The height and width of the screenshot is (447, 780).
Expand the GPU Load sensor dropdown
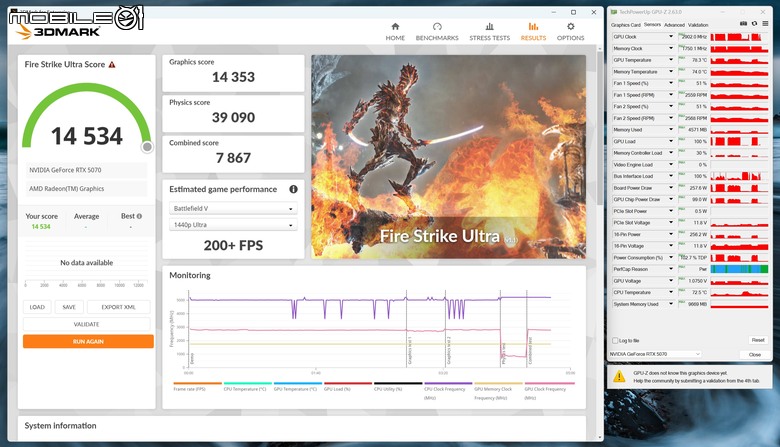tap(671, 141)
